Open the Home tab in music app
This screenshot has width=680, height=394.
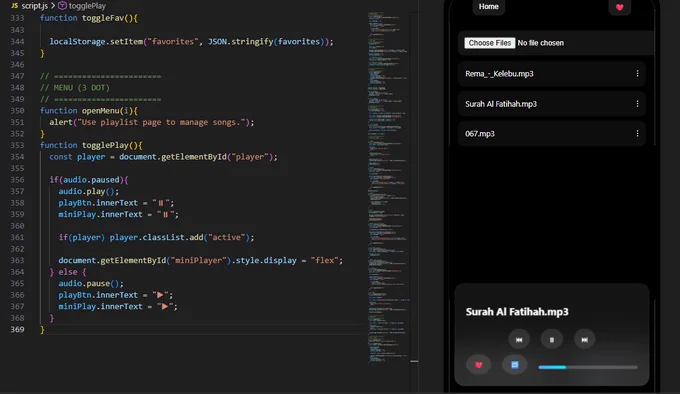pos(488,7)
